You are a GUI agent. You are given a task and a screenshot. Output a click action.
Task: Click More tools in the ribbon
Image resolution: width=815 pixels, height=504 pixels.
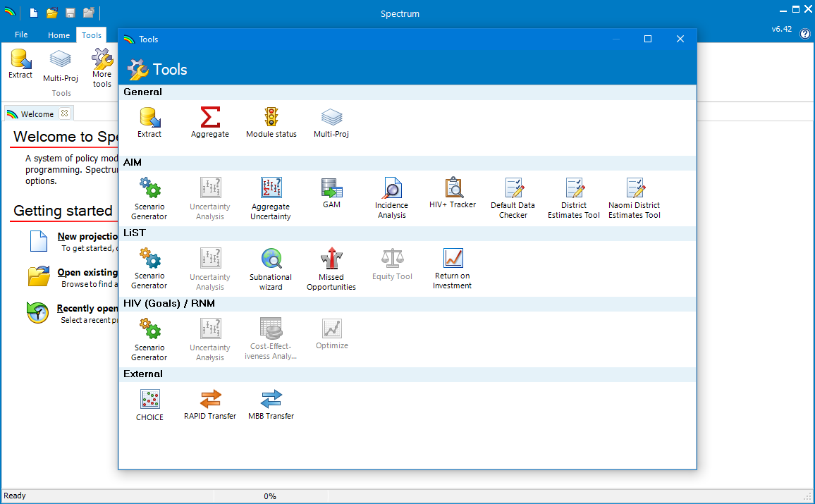click(102, 68)
